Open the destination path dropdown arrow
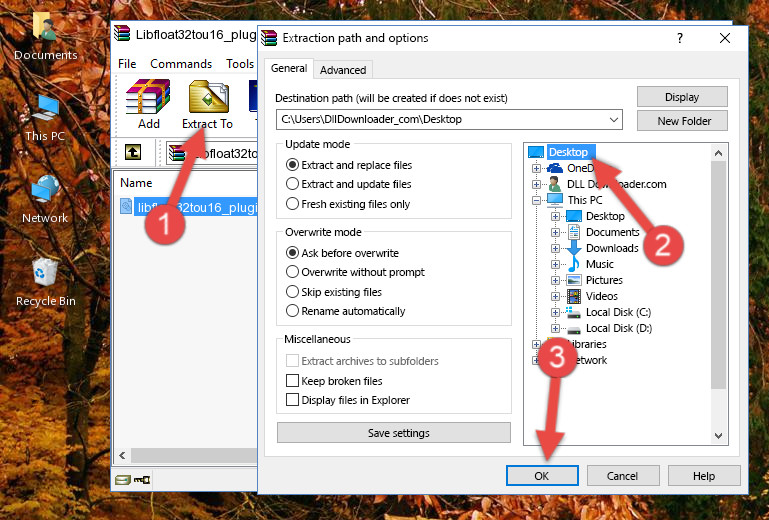Viewport: 769px width, 520px height. point(614,119)
